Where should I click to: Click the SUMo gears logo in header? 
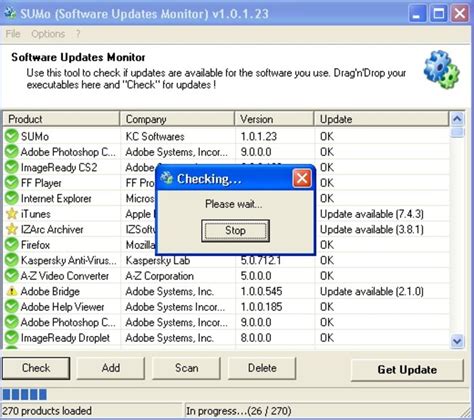(441, 69)
